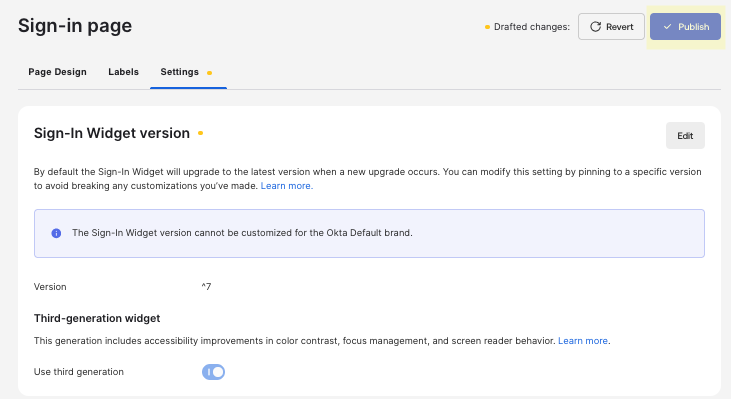The image size is (731, 399).
Task: Open the Page Design tab
Action: click(57, 72)
